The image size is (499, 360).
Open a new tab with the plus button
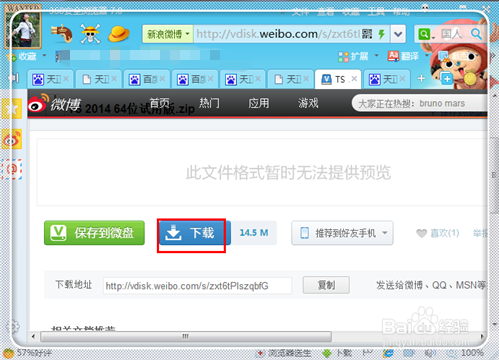point(421,79)
